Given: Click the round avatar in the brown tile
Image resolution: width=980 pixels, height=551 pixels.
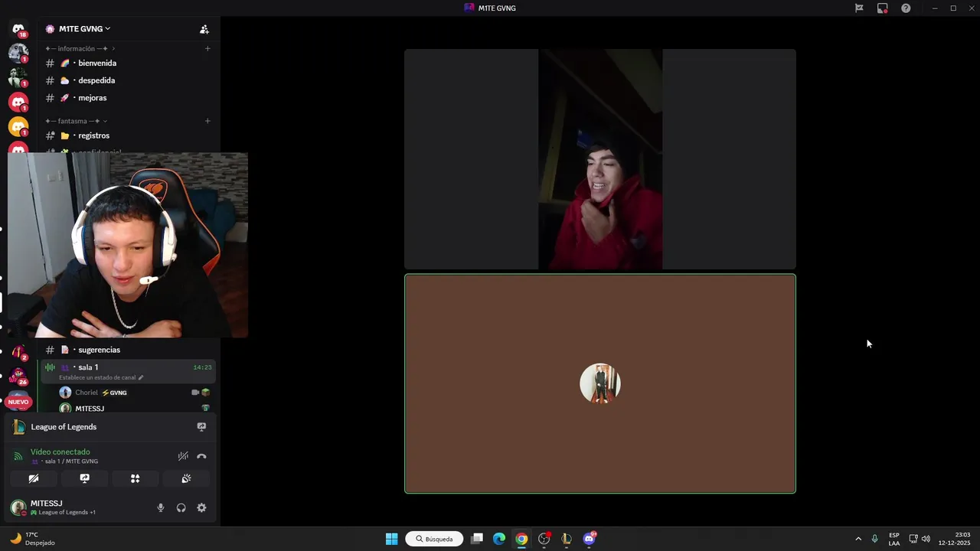Looking at the screenshot, I should coord(600,383).
